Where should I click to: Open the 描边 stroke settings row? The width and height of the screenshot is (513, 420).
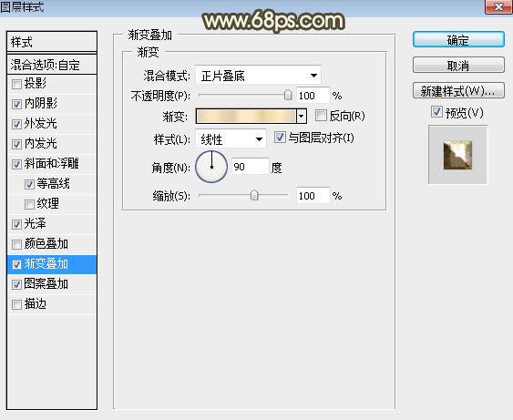pos(52,304)
